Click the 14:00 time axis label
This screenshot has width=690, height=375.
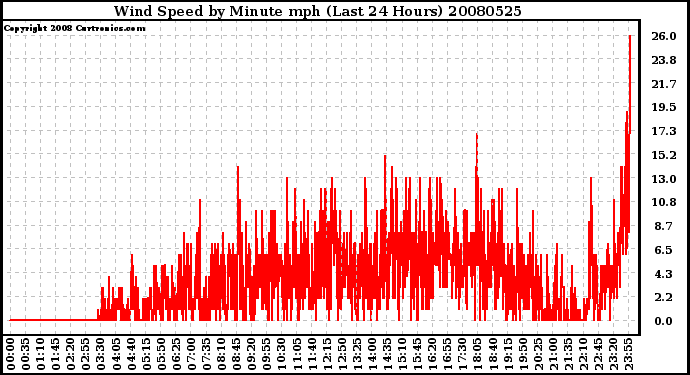point(372,354)
